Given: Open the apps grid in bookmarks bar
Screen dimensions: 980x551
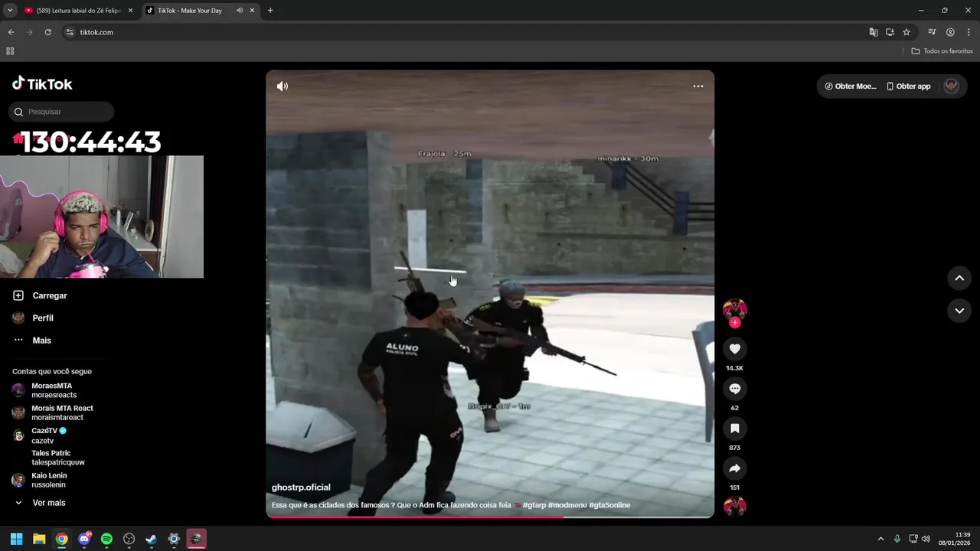Looking at the screenshot, I should (x=10, y=51).
